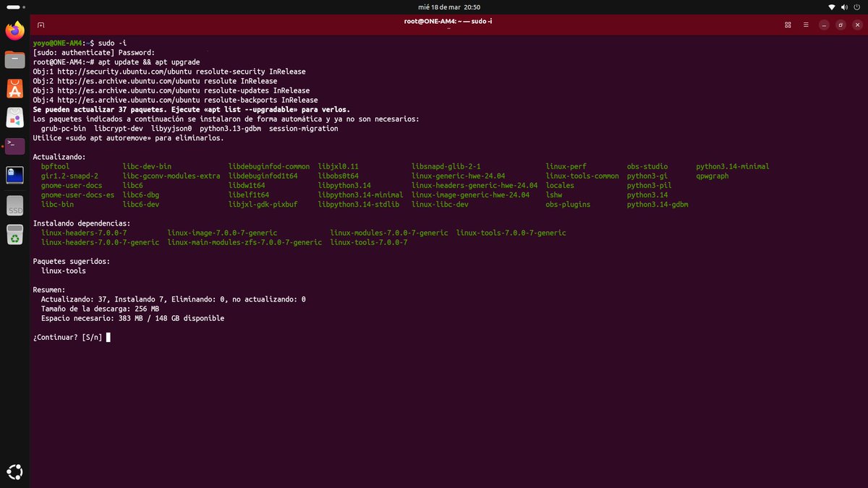This screenshot has width=868, height=488.
Task: Show applications via Ubuntu logo button
Action: click(15, 471)
